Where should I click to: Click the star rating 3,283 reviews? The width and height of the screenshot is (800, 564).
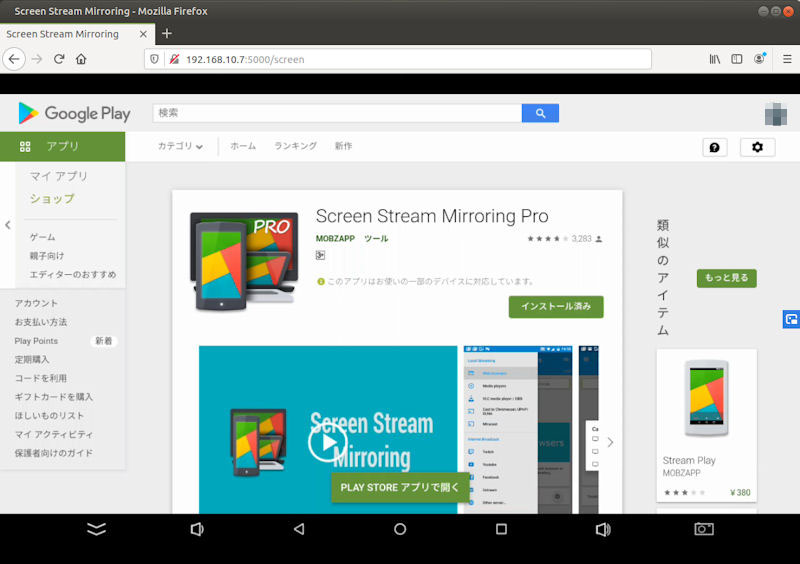pos(564,239)
